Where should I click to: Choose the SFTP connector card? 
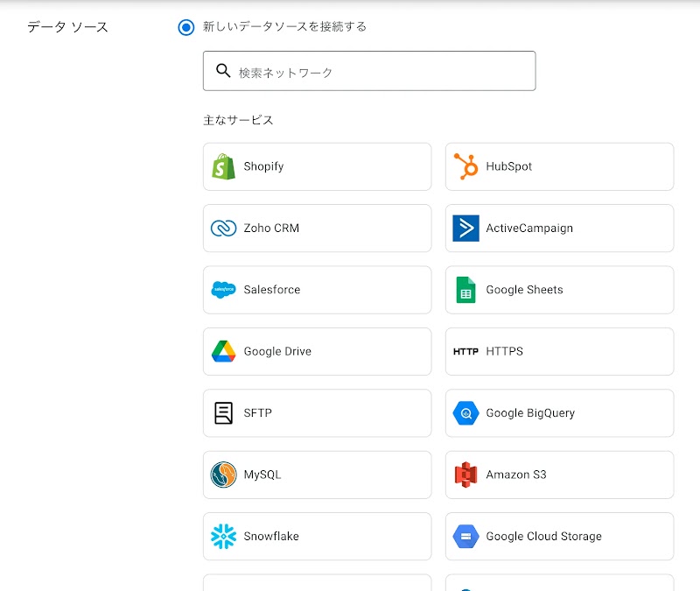pyautogui.click(x=317, y=413)
